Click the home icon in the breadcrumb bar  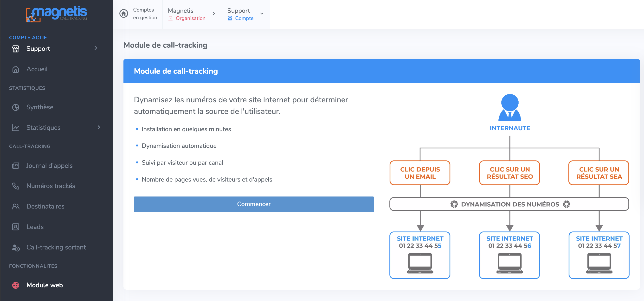[x=123, y=14]
